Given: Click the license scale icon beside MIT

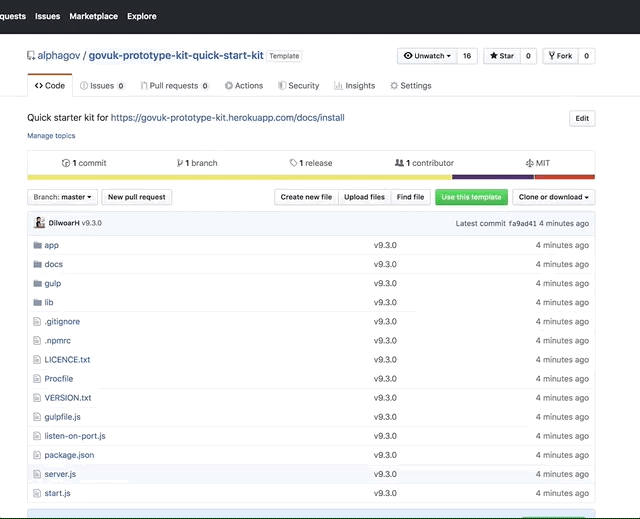Looking at the screenshot, I should coord(529,163).
